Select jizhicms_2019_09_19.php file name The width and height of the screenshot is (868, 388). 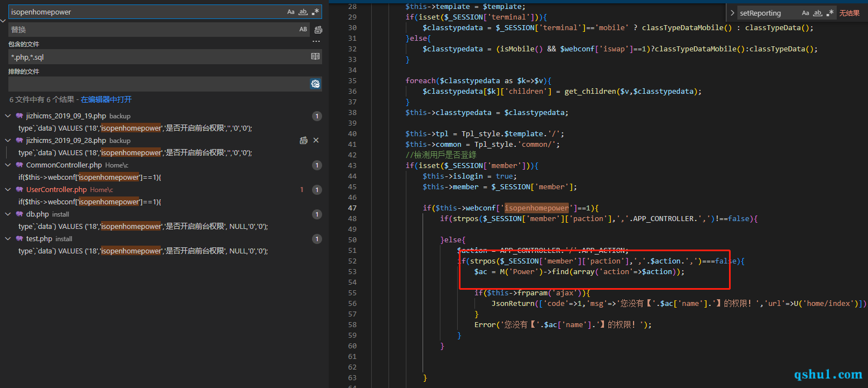(66, 116)
